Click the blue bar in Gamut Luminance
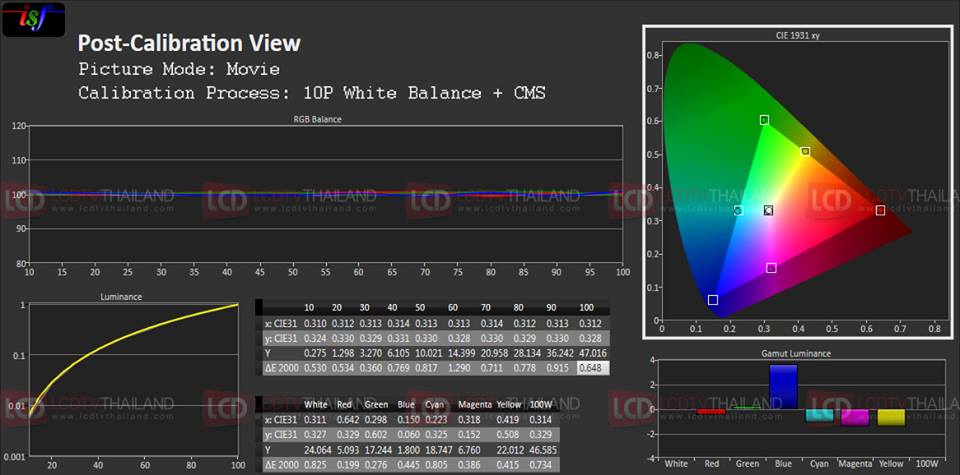The width and height of the screenshot is (960, 475). click(x=783, y=387)
